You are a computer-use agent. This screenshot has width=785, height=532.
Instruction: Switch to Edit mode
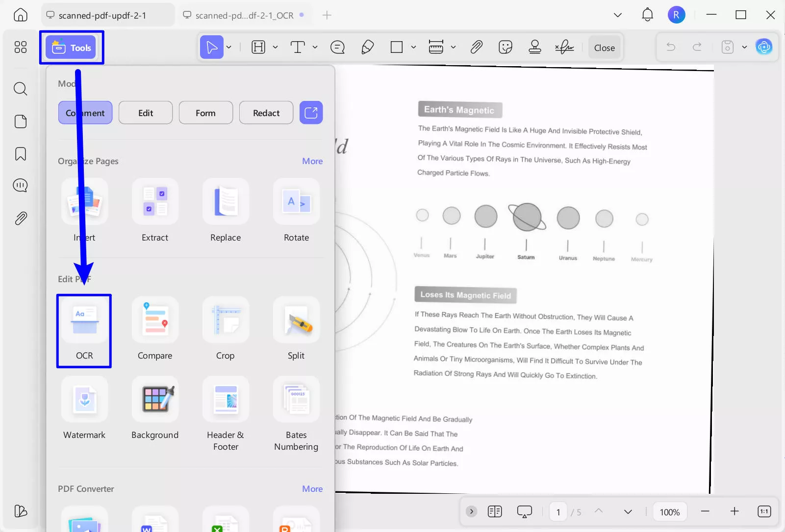click(145, 112)
